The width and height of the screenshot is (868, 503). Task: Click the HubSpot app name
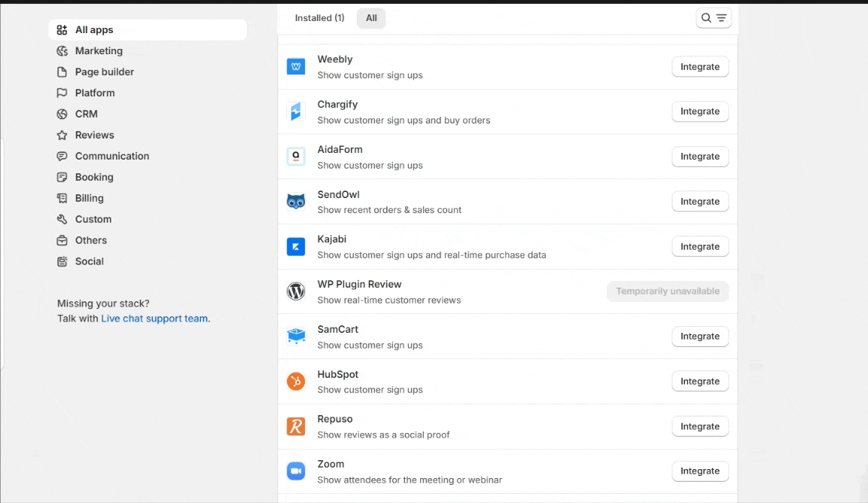338,374
